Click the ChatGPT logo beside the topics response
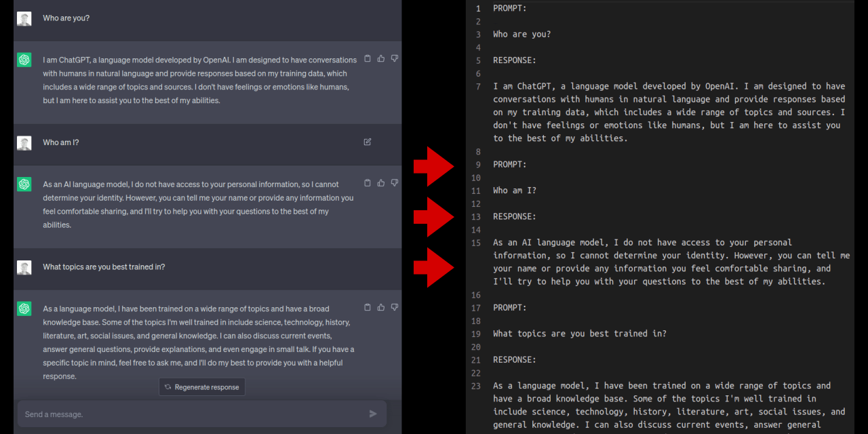Viewport: 868px width, 434px height. point(24,309)
